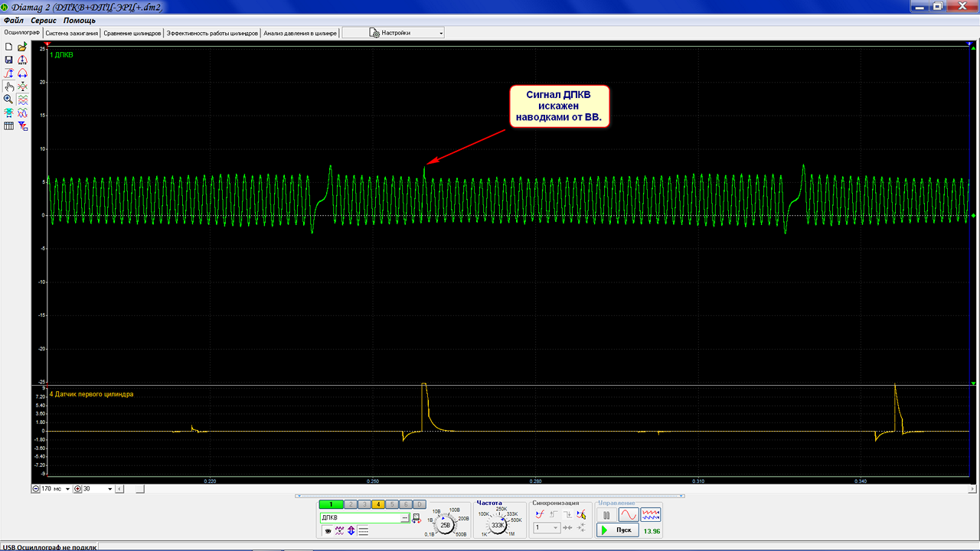Switch to sine wave display mode
The width and height of the screenshot is (980, 551).
(629, 514)
